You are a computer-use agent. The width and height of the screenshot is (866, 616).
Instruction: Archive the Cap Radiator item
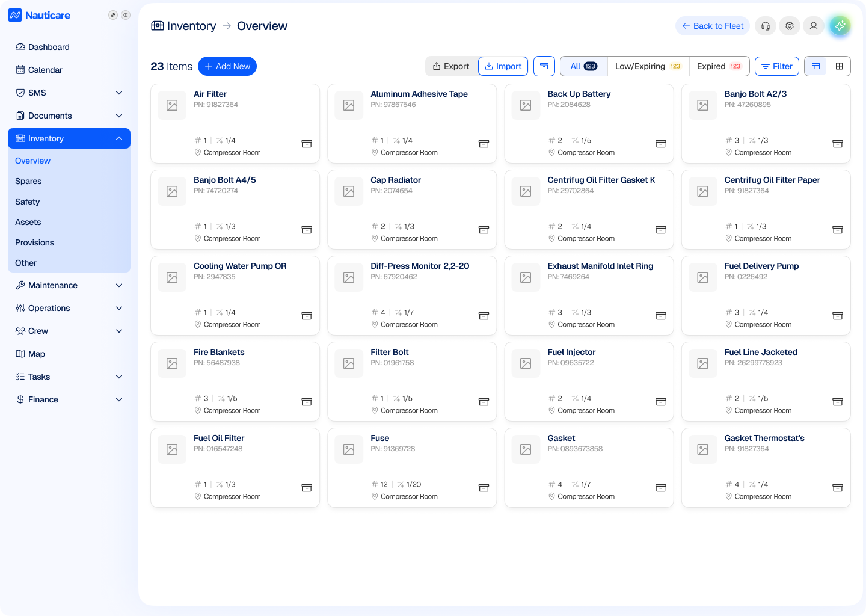click(x=484, y=230)
